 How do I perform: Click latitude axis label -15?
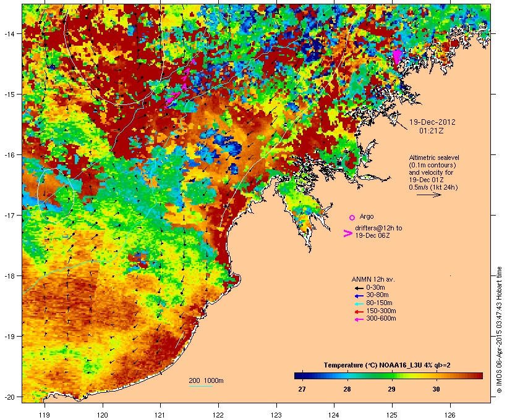tap(9, 94)
